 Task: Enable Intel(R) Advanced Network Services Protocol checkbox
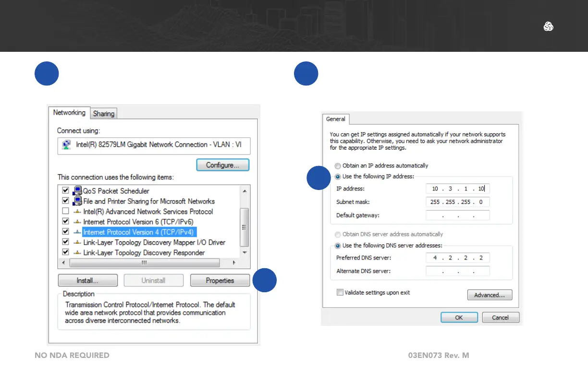(x=65, y=211)
